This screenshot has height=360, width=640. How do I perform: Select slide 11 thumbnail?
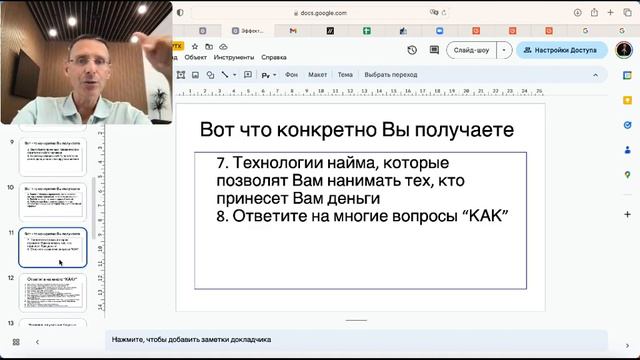(x=53, y=247)
